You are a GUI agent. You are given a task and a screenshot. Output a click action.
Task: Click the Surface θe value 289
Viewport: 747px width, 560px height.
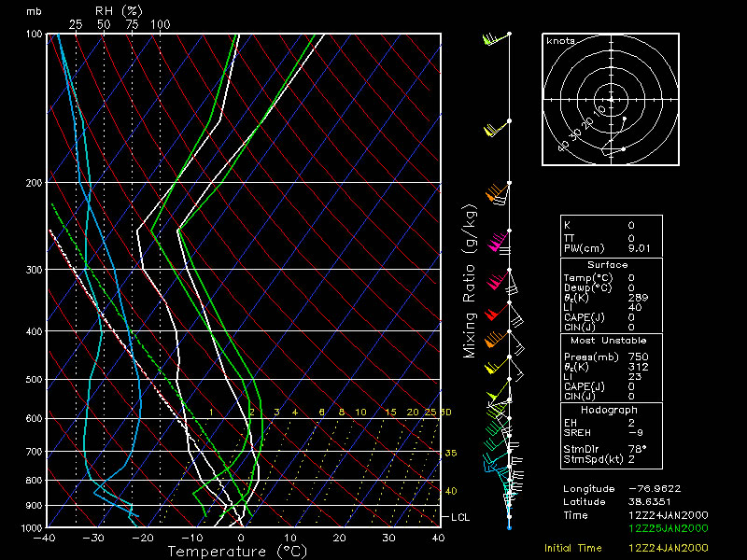tap(639, 298)
